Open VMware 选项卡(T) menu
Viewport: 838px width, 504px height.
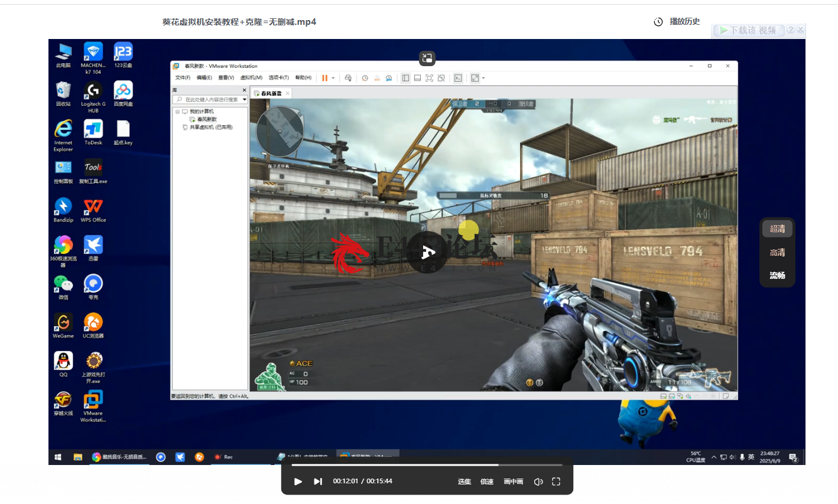(x=279, y=78)
